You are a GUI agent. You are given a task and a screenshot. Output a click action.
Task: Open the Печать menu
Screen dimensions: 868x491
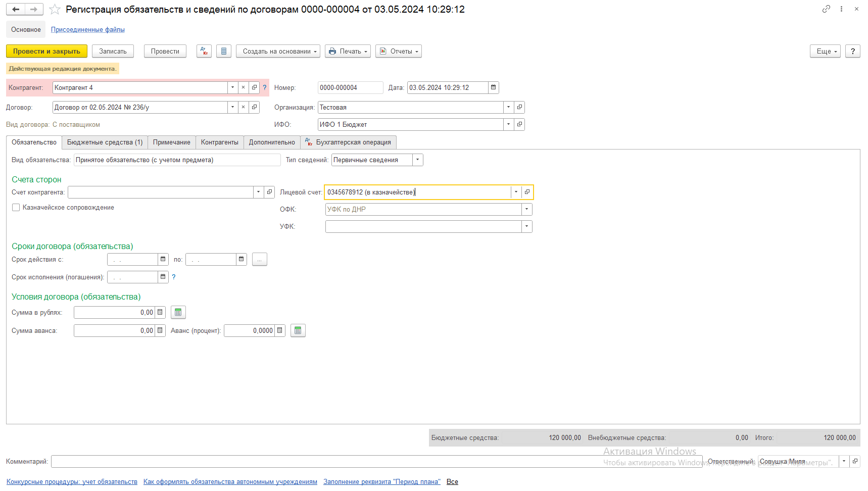[348, 51]
